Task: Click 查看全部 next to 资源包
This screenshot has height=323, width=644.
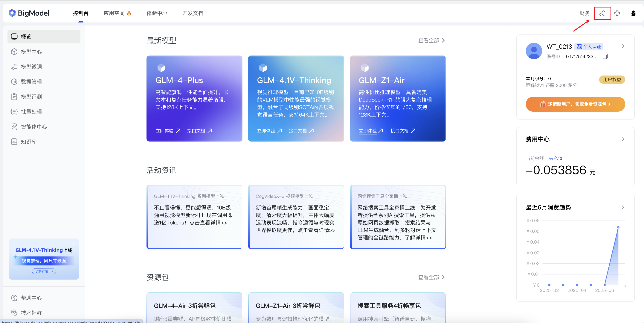Action: tap(431, 277)
